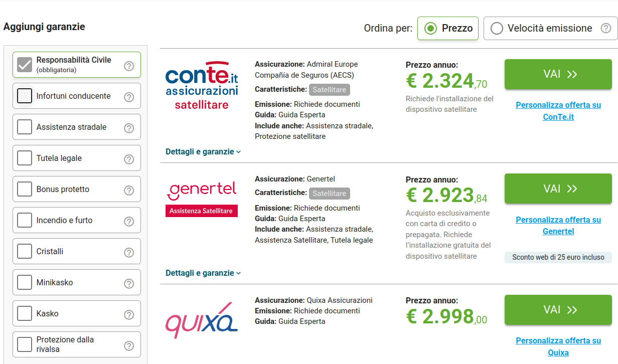Open help icon for Incendio e furto
Image resolution: width=618 pixels, height=364 pixels.
pyautogui.click(x=129, y=221)
